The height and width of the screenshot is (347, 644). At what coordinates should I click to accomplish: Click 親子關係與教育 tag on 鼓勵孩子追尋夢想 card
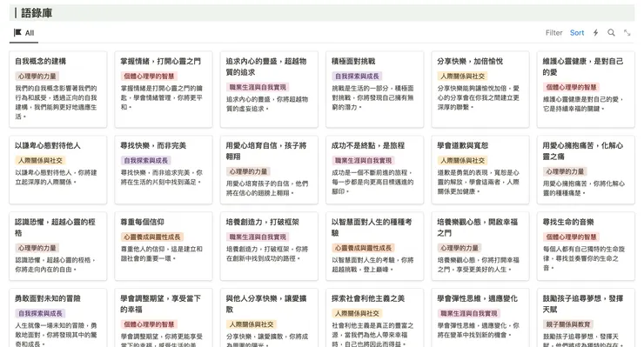pos(568,324)
